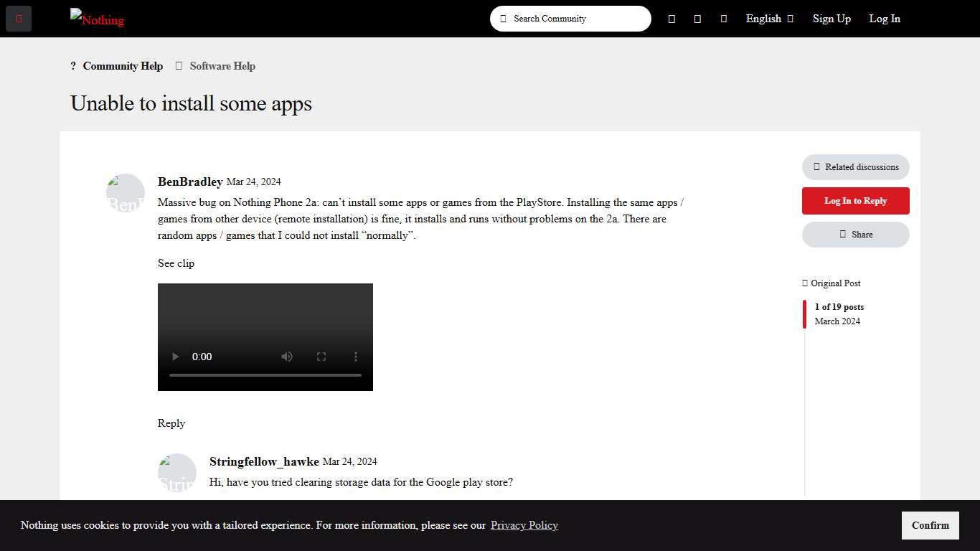Toggle fullscreen on the video player

click(321, 357)
